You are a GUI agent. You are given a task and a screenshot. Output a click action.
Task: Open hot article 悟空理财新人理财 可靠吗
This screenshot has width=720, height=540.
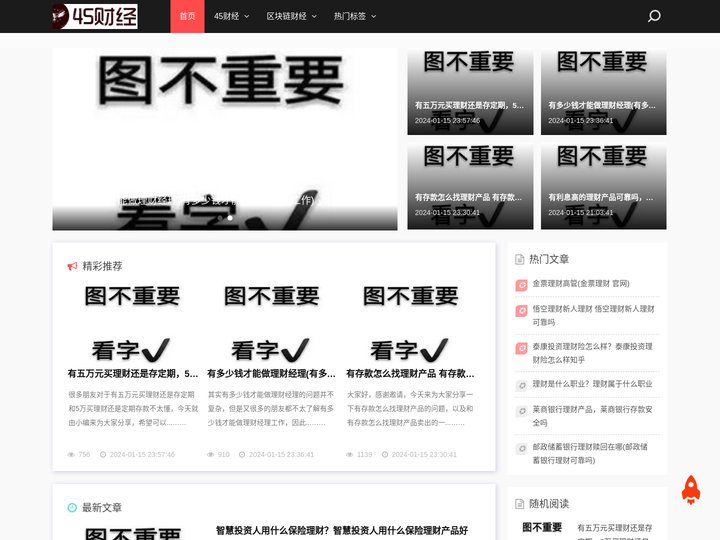[593, 315]
